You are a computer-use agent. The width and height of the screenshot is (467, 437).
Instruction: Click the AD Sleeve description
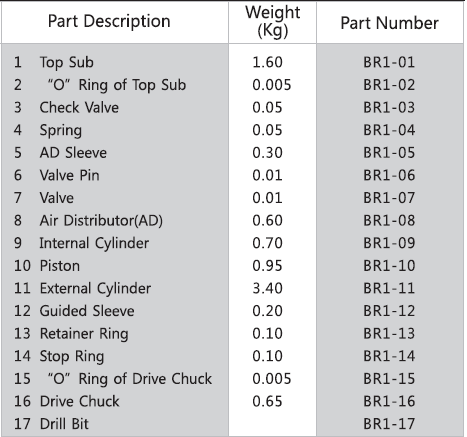[73, 153]
